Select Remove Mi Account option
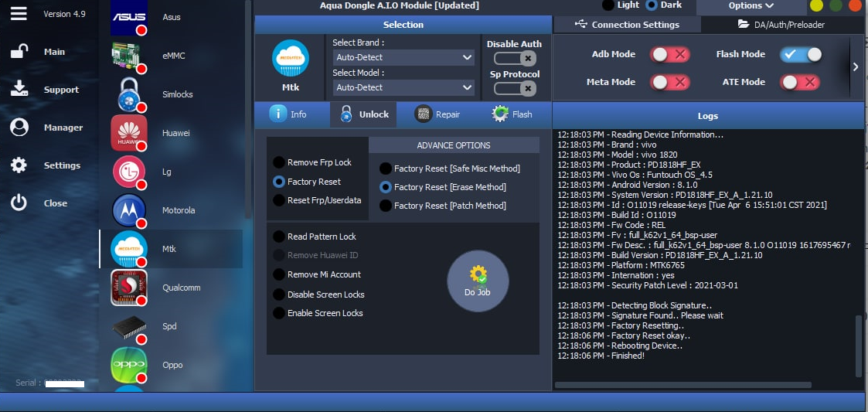This screenshot has width=868, height=412. pyautogui.click(x=279, y=274)
